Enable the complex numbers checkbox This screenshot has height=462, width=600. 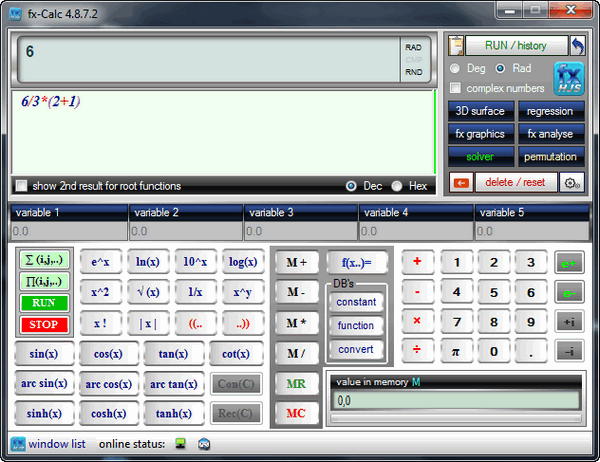click(x=455, y=88)
